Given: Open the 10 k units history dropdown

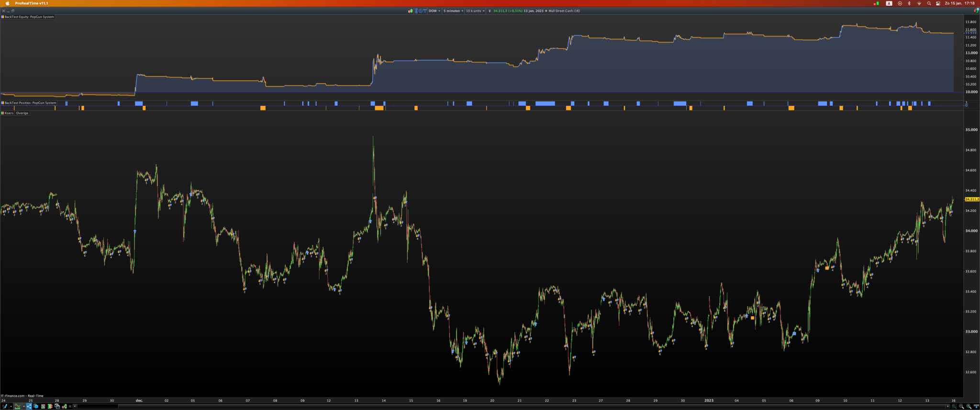Looking at the screenshot, I should click(x=475, y=11).
